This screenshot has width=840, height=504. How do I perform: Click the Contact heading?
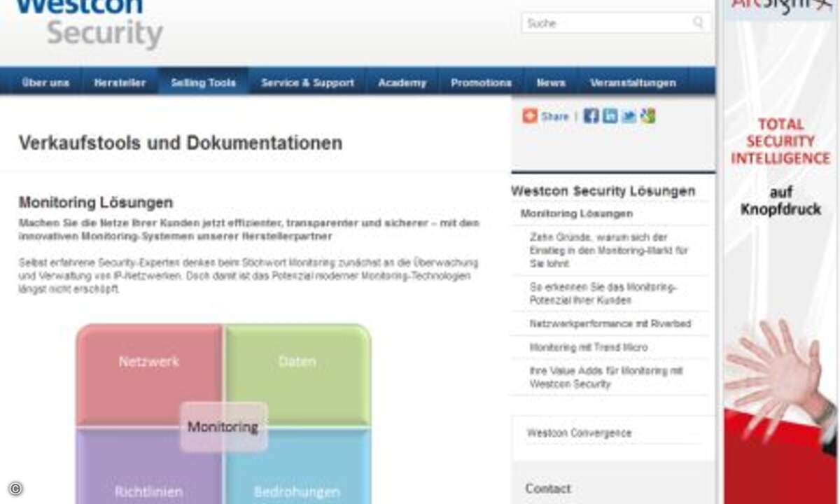coord(548,489)
